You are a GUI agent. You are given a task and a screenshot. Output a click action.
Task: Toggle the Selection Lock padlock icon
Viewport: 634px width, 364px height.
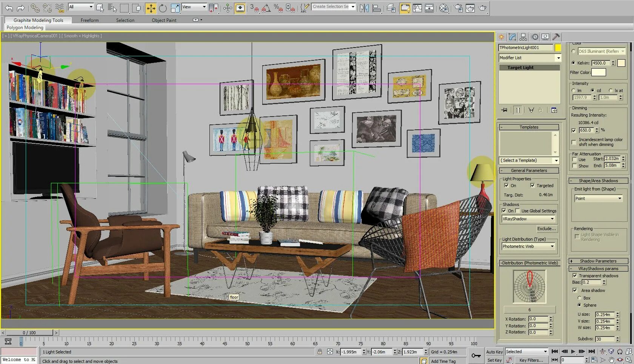point(320,352)
